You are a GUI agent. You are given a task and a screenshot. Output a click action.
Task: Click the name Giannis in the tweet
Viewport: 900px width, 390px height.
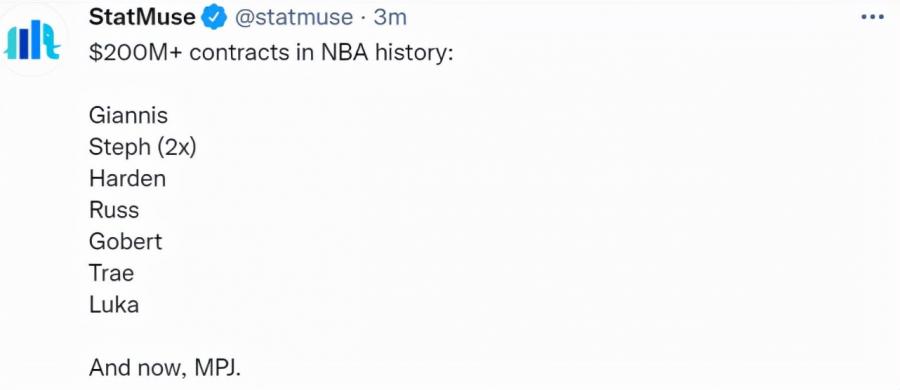pos(128,115)
